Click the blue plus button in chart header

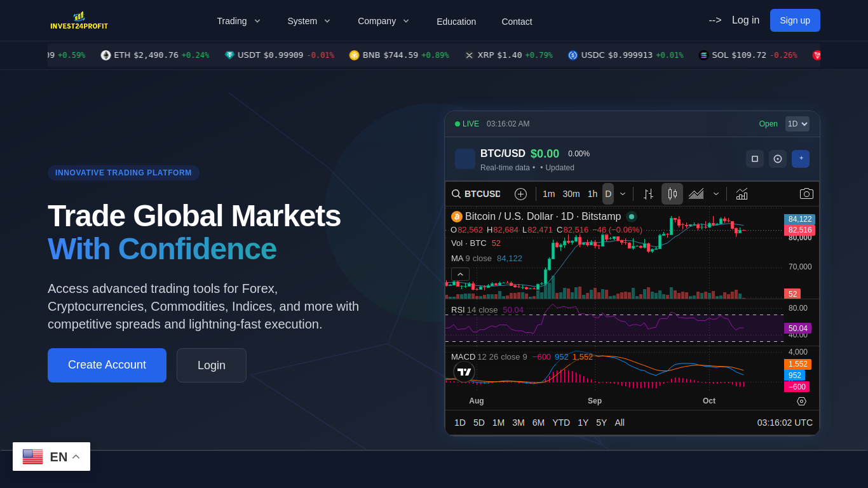coord(801,159)
